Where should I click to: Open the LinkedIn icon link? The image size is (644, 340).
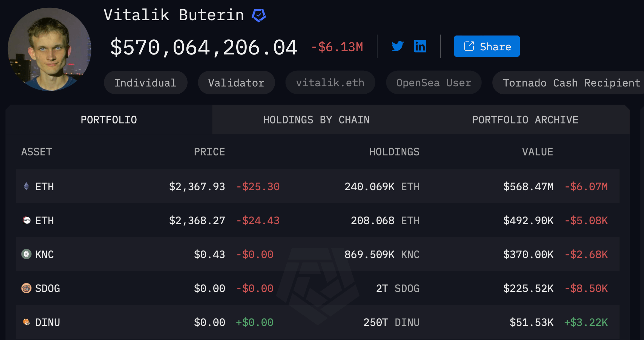[x=420, y=46]
